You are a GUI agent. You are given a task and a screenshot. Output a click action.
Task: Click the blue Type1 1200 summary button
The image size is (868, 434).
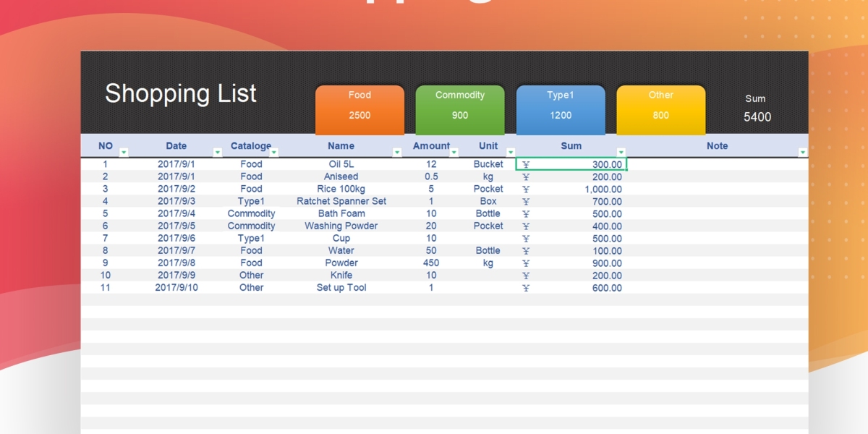561,110
